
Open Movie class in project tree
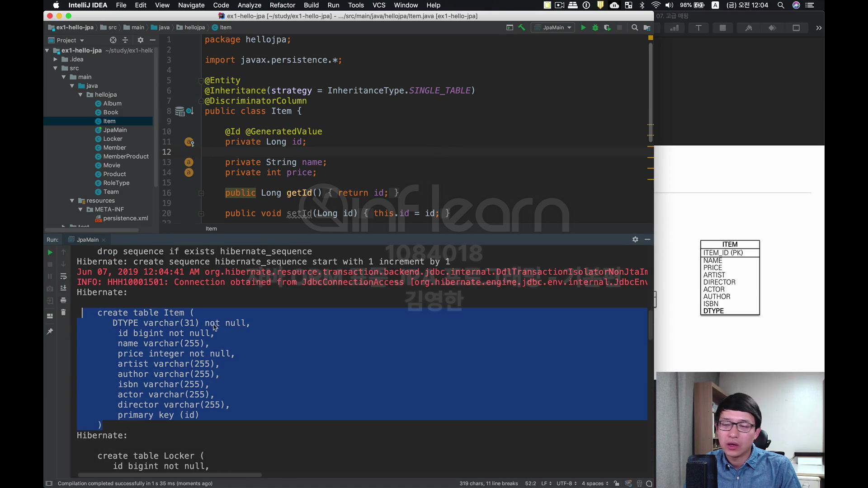[x=112, y=165]
